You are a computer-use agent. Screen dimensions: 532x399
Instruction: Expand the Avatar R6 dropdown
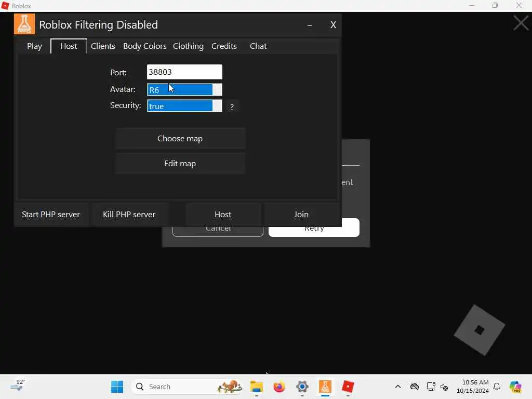point(184,89)
